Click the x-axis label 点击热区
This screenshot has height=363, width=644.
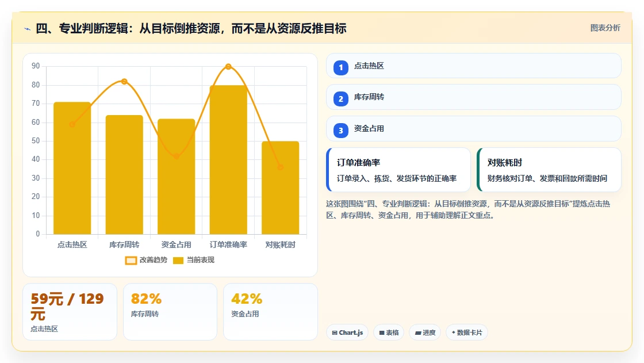click(72, 244)
